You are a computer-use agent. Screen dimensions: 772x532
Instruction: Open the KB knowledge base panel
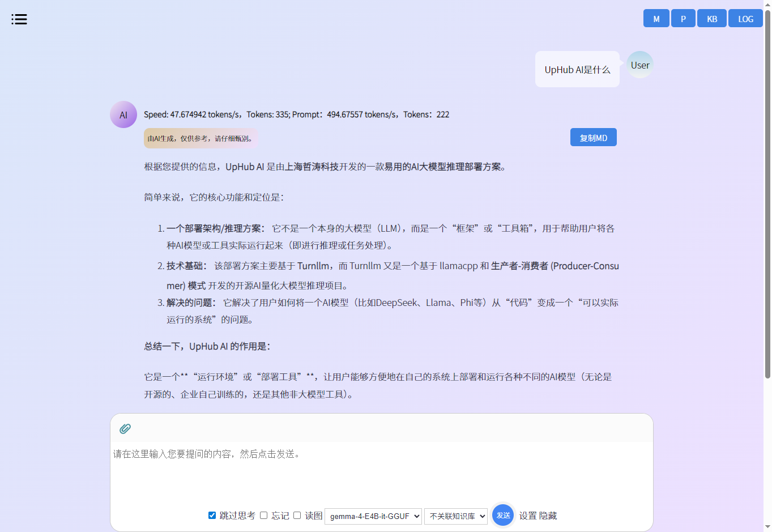tap(711, 18)
